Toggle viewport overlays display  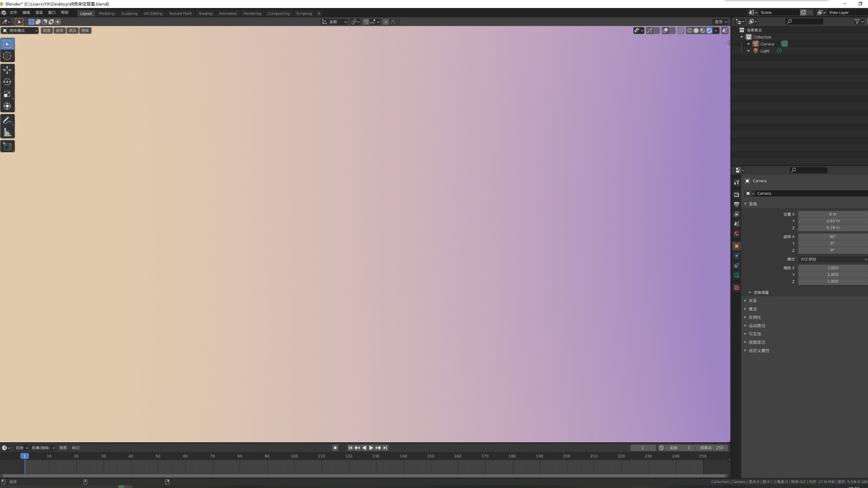point(665,31)
